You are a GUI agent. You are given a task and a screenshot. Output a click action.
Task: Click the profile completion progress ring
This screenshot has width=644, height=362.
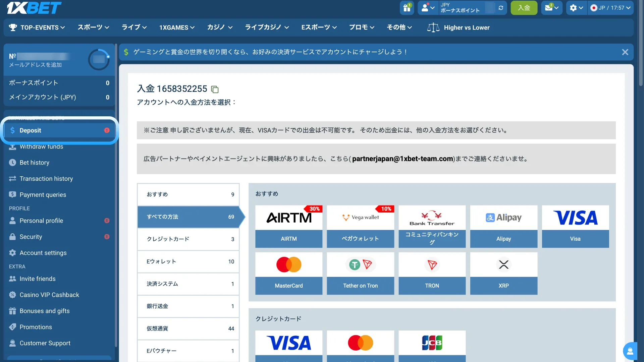(x=99, y=59)
